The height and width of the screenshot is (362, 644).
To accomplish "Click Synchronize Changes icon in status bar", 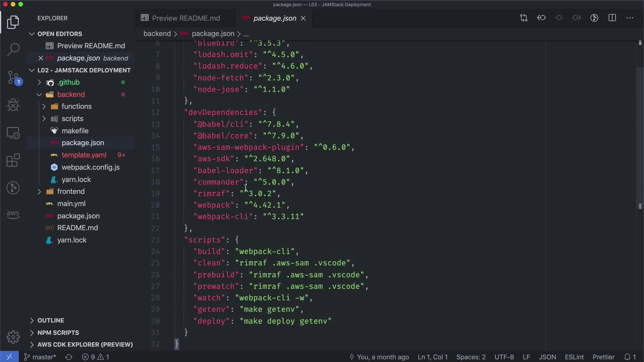I will click(x=69, y=357).
